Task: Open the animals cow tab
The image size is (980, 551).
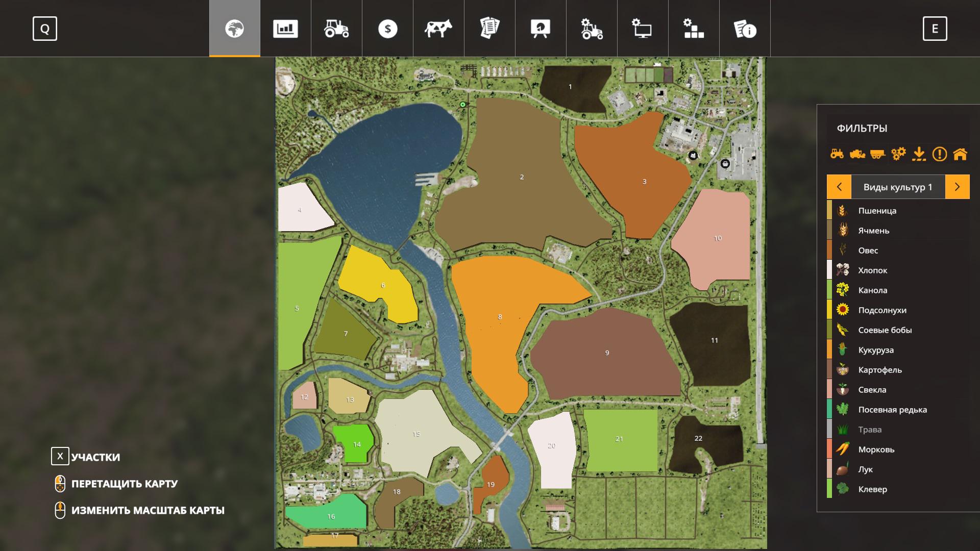Action: point(438,29)
